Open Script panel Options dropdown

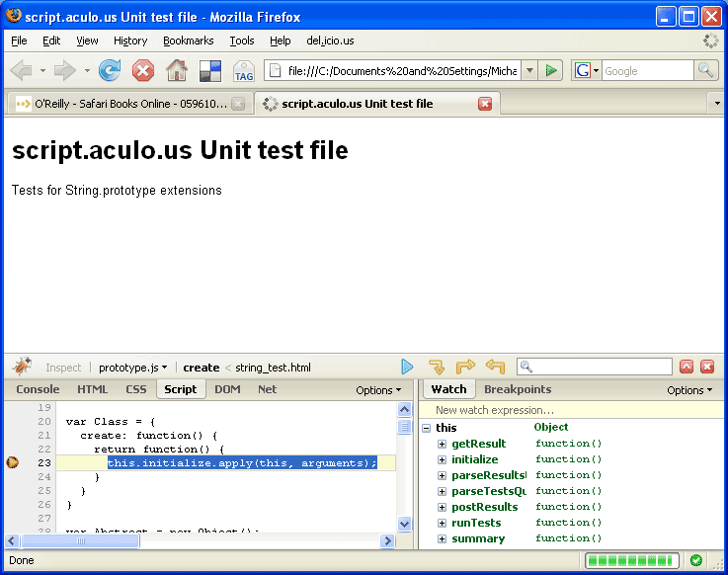378,390
